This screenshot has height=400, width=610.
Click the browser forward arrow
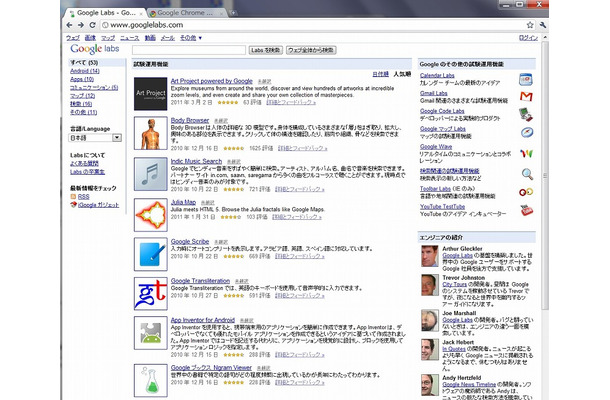click(81, 25)
